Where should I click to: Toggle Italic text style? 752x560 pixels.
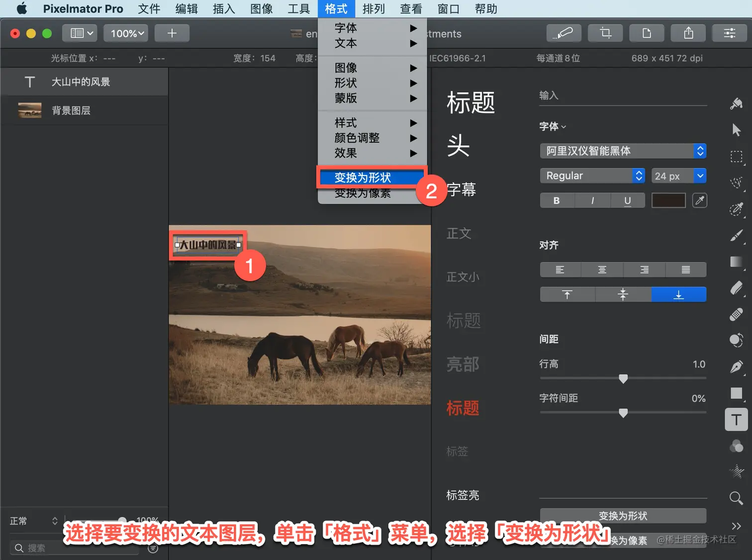pyautogui.click(x=592, y=200)
